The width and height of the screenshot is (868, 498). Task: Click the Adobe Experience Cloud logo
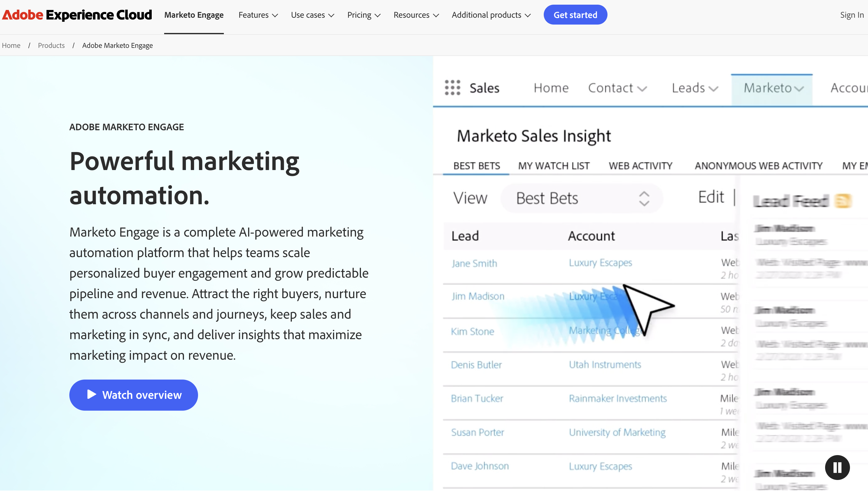coord(77,15)
